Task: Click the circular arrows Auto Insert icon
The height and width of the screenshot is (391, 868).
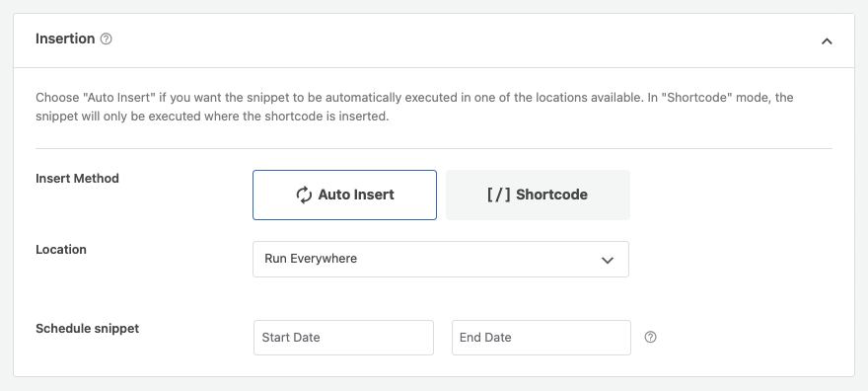Action: [x=304, y=195]
